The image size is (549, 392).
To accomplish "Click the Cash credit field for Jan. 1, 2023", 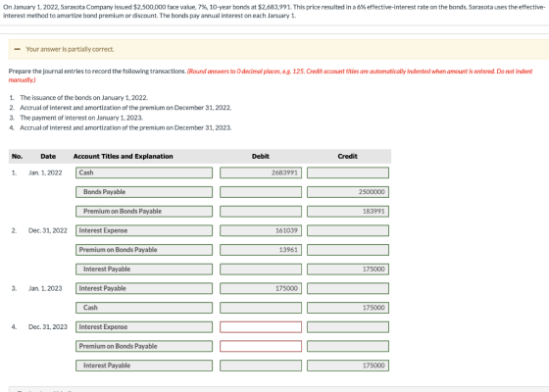I will [348, 308].
